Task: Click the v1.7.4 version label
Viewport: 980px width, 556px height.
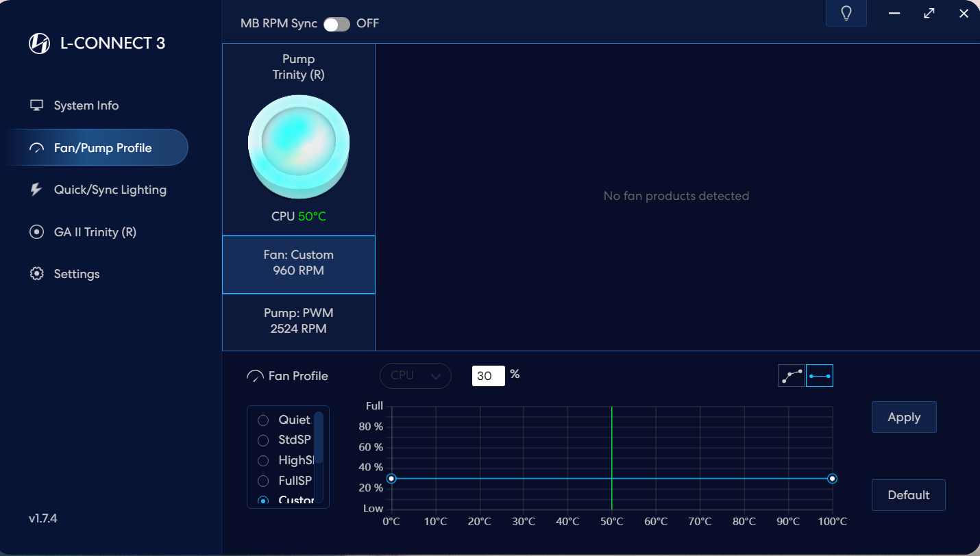Action: tap(43, 518)
